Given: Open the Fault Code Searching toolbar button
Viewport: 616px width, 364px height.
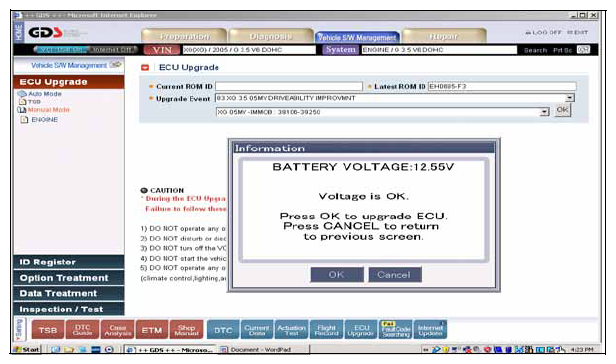Looking at the screenshot, I should click(x=396, y=330).
